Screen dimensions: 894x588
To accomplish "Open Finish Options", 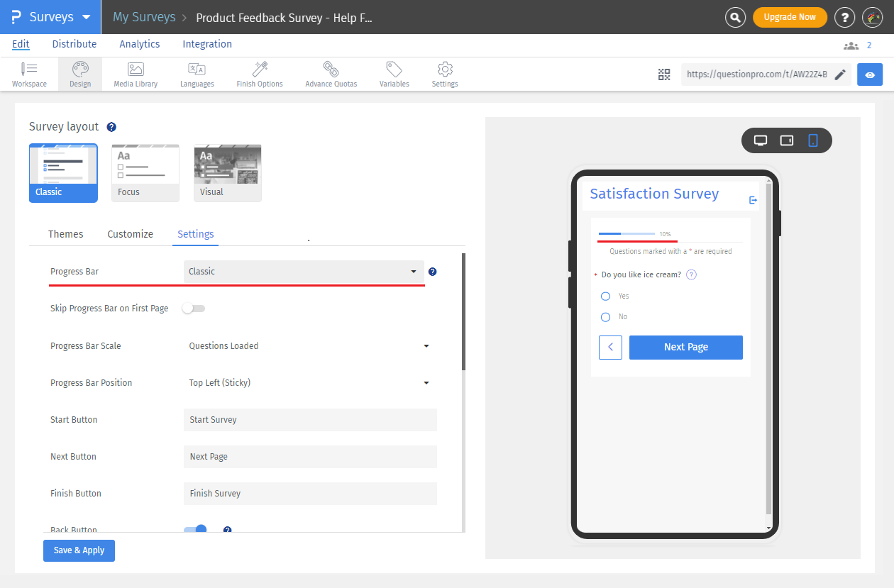I will [259, 73].
